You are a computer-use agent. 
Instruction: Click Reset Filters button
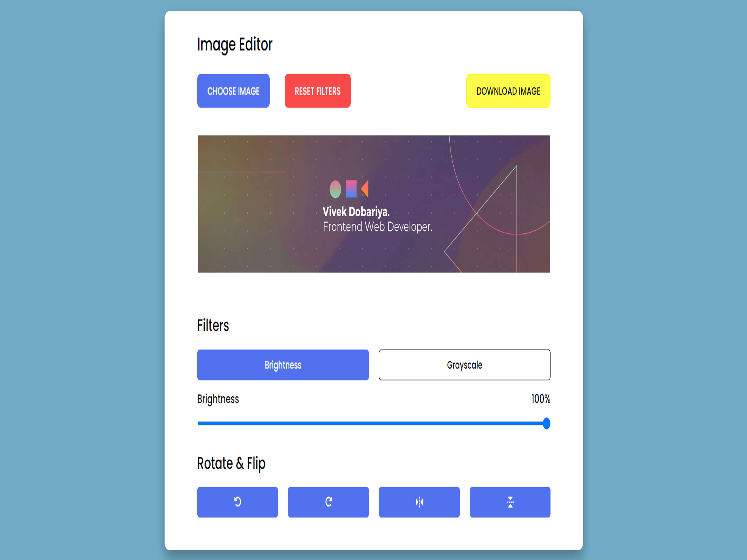tap(318, 91)
